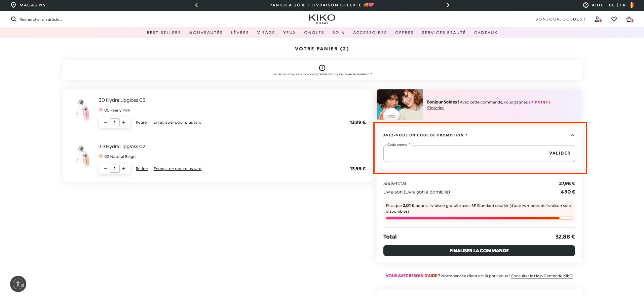This screenshot has width=644, height=296.
Task: Click 3D Hydra Lipgloss 05 product title
Action: (122, 100)
